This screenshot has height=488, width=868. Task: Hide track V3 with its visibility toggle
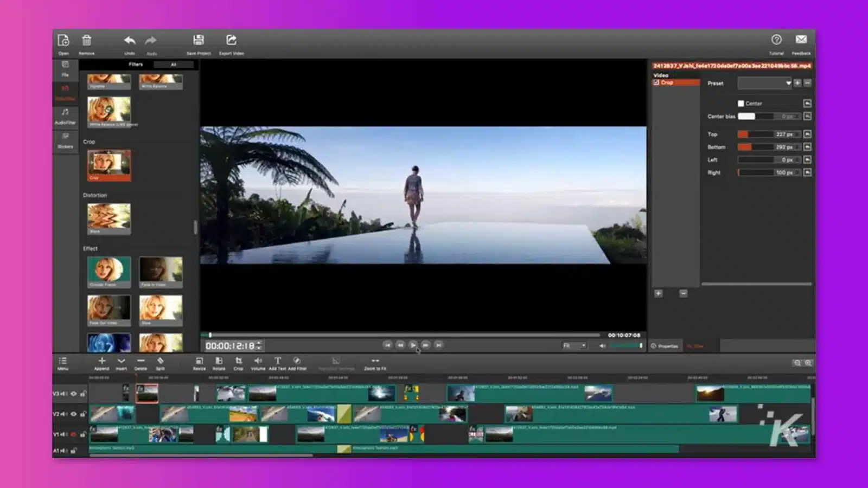[74, 394]
